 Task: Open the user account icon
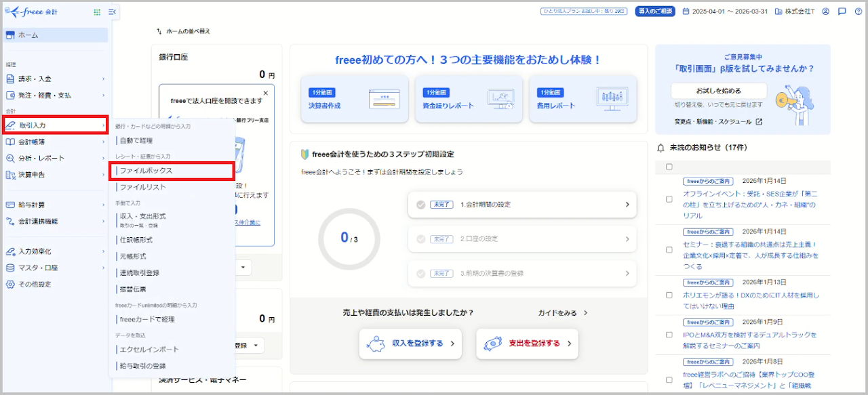pos(825,12)
